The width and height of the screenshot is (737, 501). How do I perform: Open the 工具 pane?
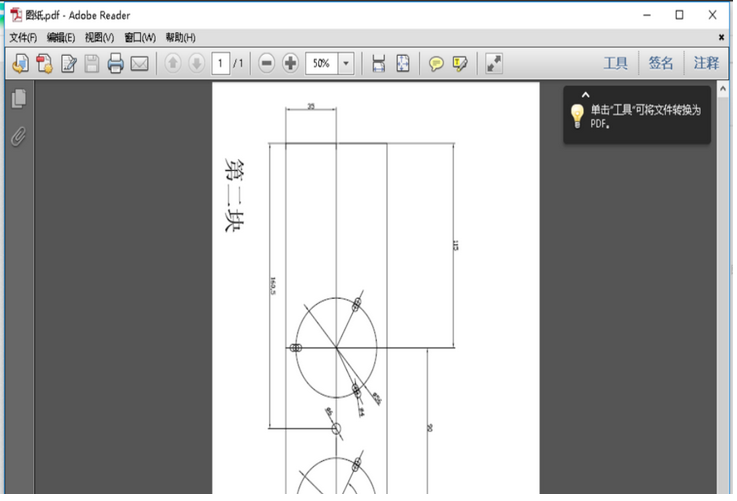coord(616,63)
